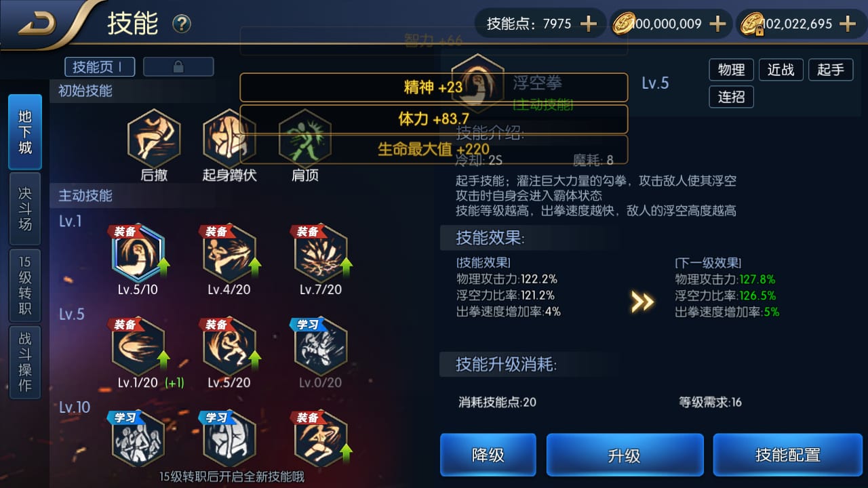Choose the Lv.5/10 equipped skill icon
The height and width of the screenshot is (488, 868).
(138, 253)
